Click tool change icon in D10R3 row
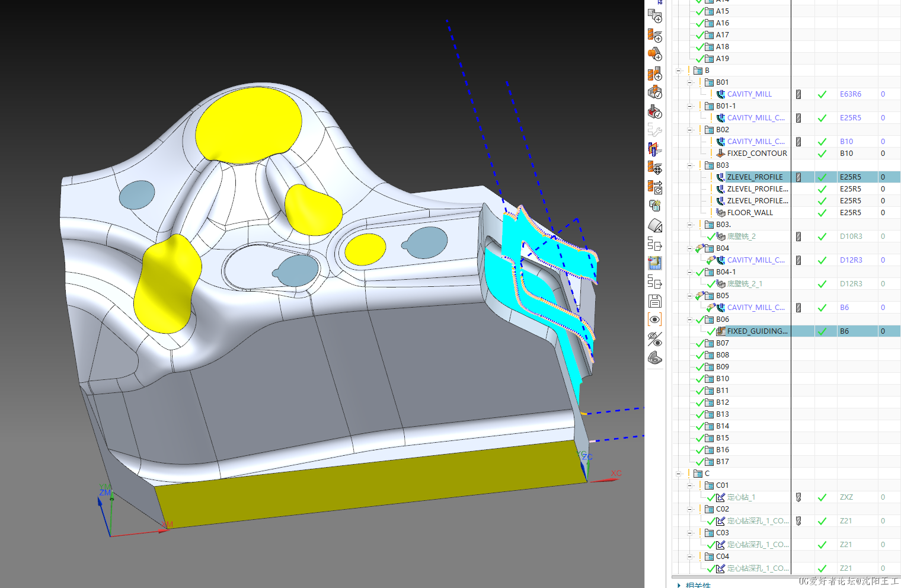Viewport: 901px width, 588px height. pyautogui.click(x=798, y=237)
